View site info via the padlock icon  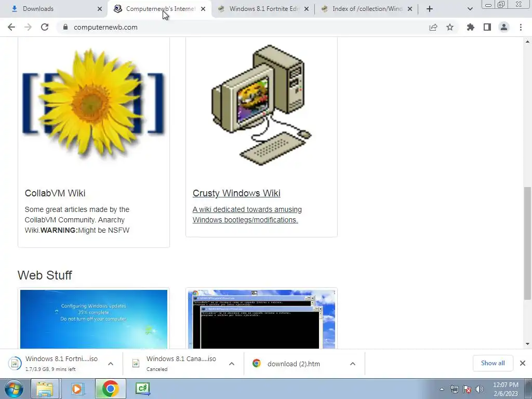pyautogui.click(x=65, y=27)
